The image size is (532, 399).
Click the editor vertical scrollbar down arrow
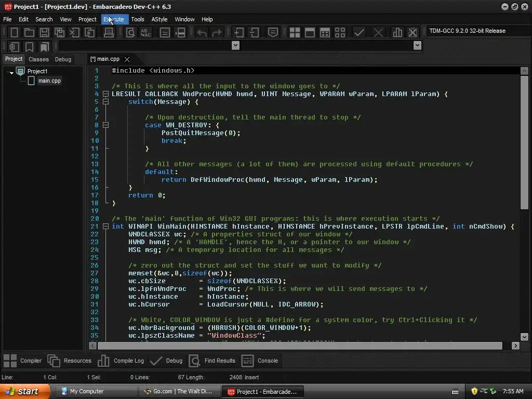pyautogui.click(x=524, y=337)
